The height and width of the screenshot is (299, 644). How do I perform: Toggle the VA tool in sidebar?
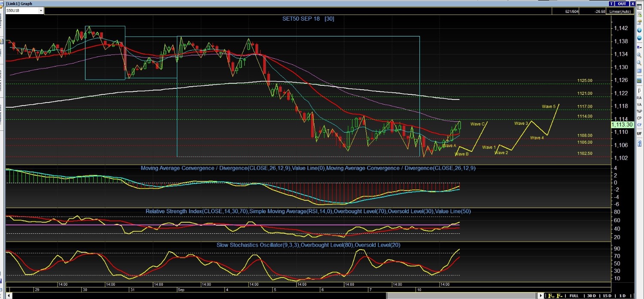pyautogui.click(x=639, y=105)
